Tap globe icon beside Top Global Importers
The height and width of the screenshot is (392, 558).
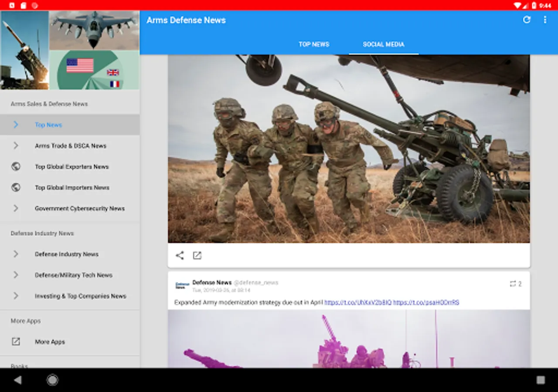tap(16, 187)
